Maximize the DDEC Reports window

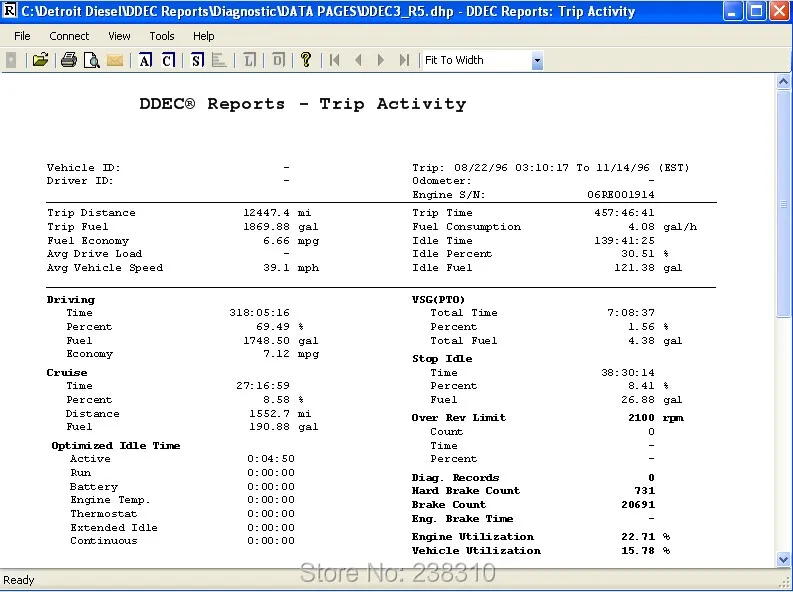pos(757,11)
